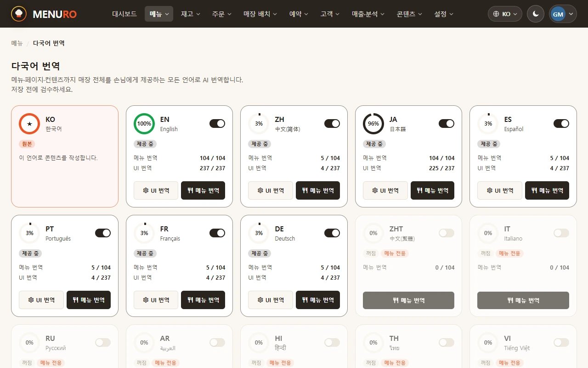Expand the 예약 navigation dropdown

(x=299, y=14)
